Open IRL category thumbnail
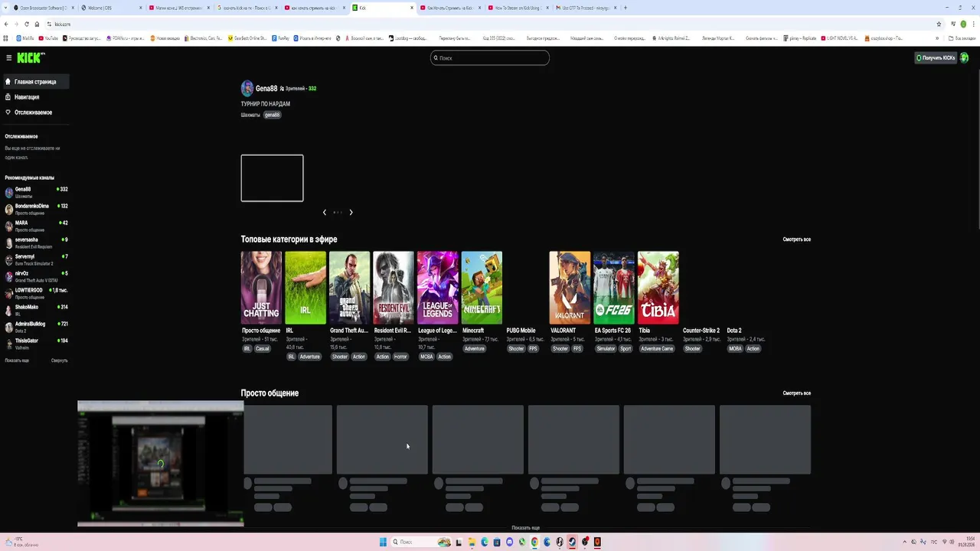 (x=305, y=288)
